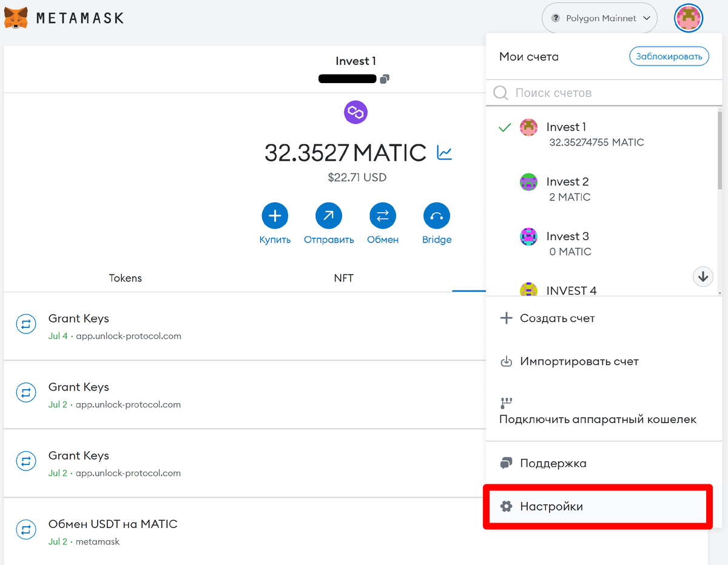Viewport: 728px width, 565px height.
Task: Click the Обмен label under swap button
Action: click(x=383, y=239)
